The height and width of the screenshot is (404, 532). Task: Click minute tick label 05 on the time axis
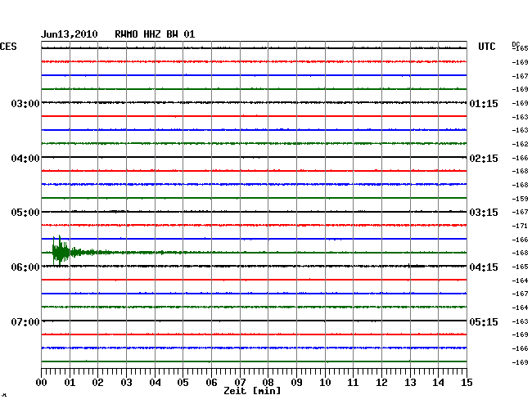[183, 383]
